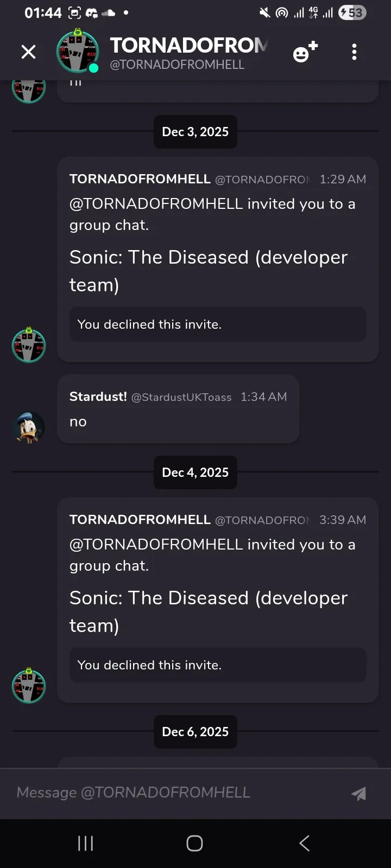Tap TORNADOFROMHELL avatar beside Dec 4 invite
The height and width of the screenshot is (868, 391).
click(x=29, y=685)
